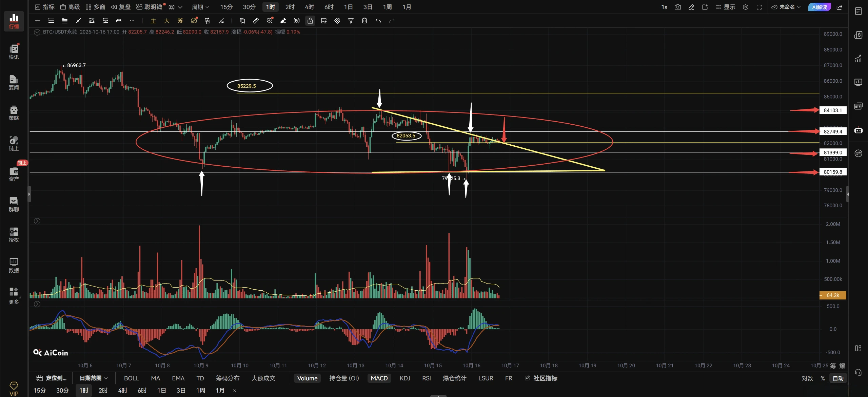Click the 指标 indicators button
Image resolution: width=868 pixels, height=397 pixels.
pos(45,7)
